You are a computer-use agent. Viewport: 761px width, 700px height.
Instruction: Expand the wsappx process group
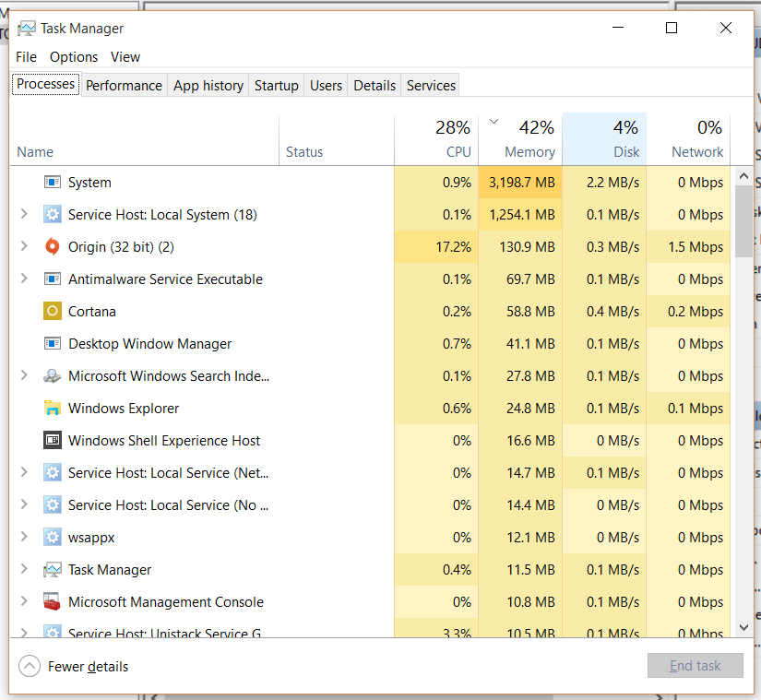(x=25, y=538)
